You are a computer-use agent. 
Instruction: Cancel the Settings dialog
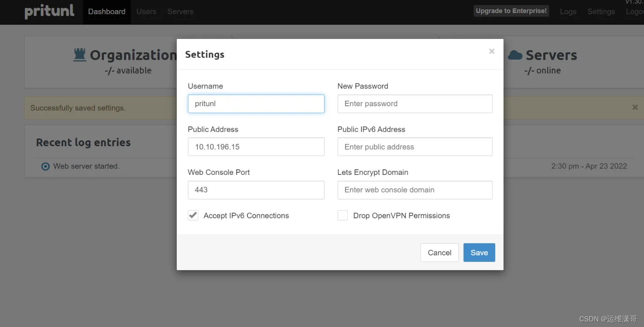click(439, 252)
